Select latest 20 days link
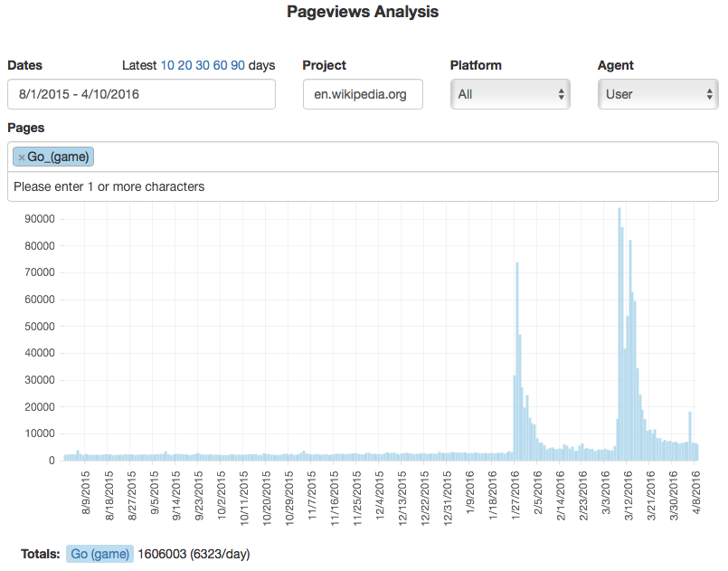728x571 pixels. tap(184, 65)
